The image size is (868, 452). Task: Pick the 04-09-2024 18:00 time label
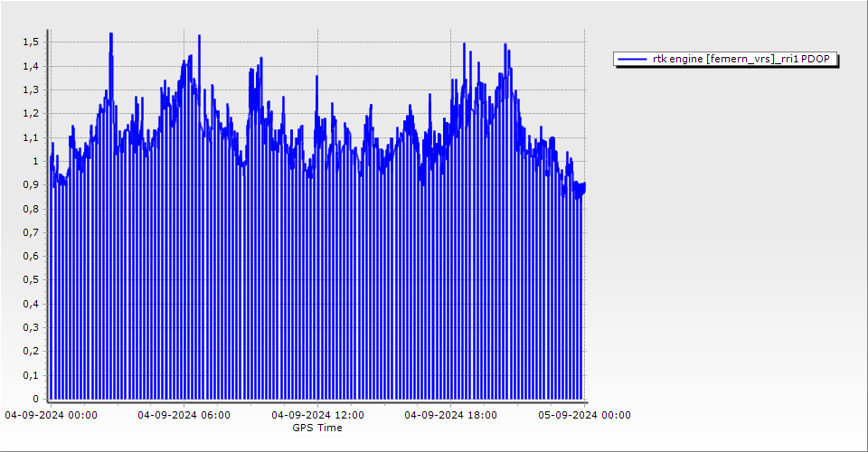pyautogui.click(x=450, y=415)
